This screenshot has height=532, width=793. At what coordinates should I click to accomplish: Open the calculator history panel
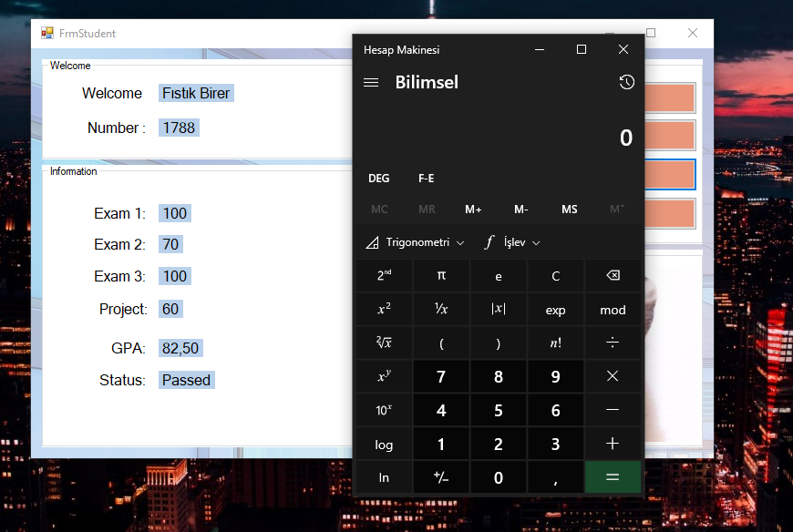coord(626,82)
